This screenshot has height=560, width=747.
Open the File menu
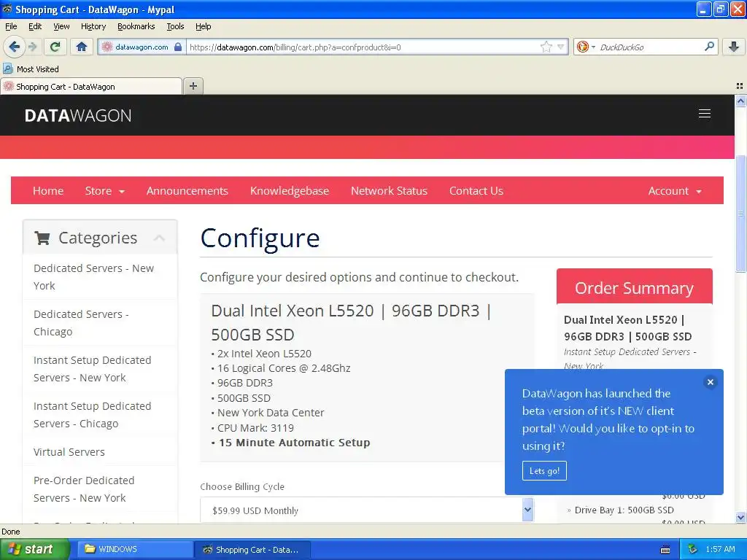click(x=11, y=26)
